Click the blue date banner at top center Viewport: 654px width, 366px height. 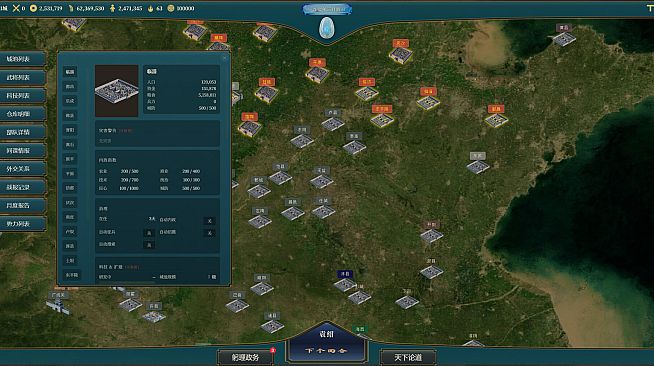coord(327,9)
